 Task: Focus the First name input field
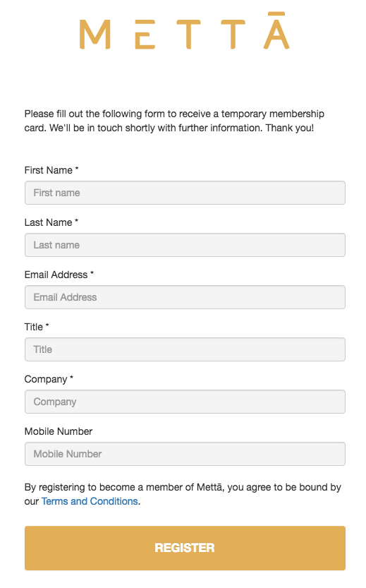click(185, 193)
